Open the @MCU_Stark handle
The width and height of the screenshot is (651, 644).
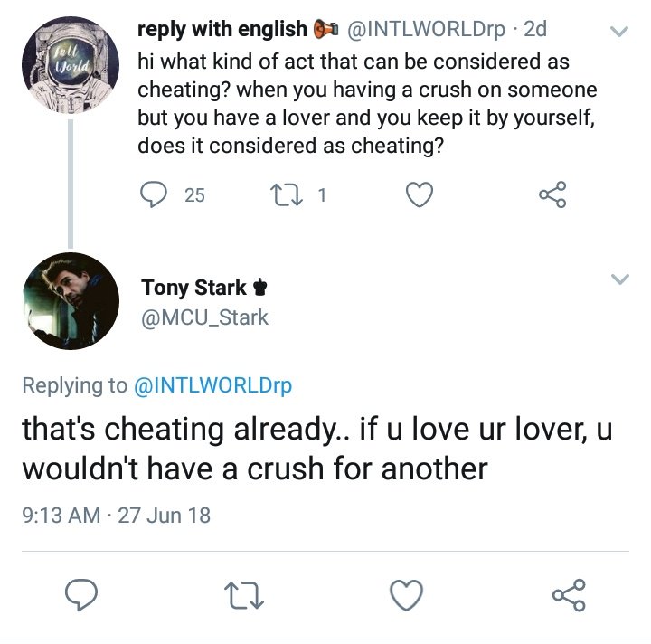pyautogui.click(x=204, y=318)
